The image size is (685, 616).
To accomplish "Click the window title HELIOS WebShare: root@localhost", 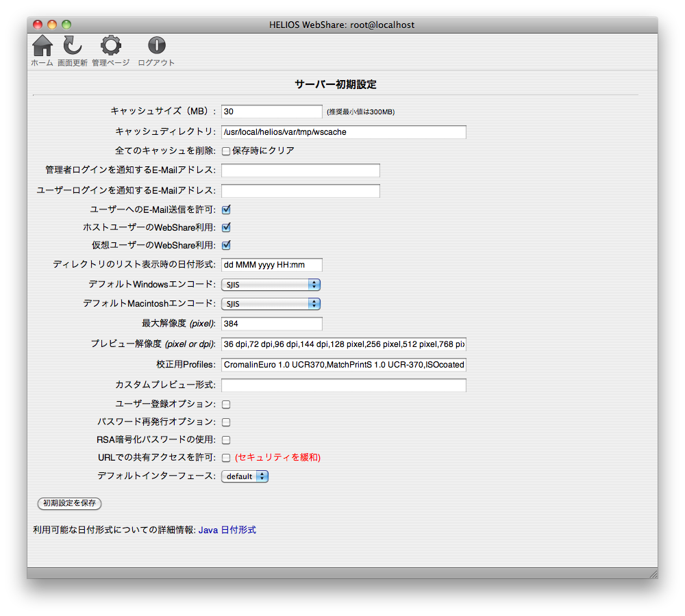I will 342,25.
